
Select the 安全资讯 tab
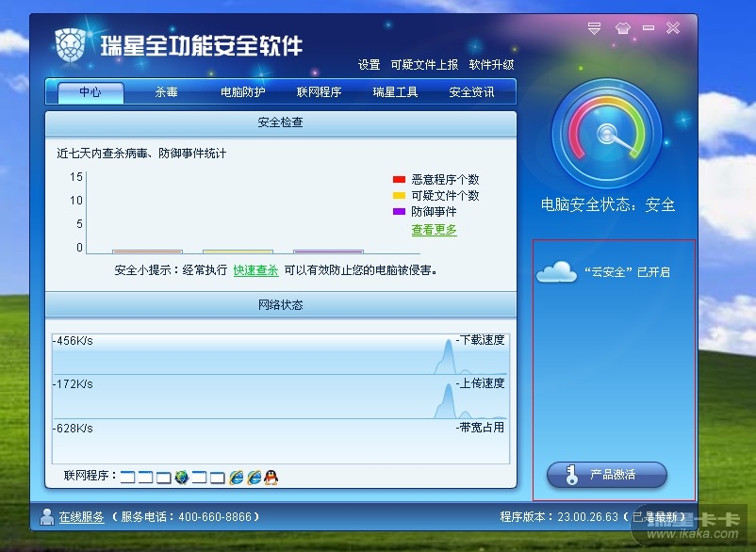(x=471, y=92)
